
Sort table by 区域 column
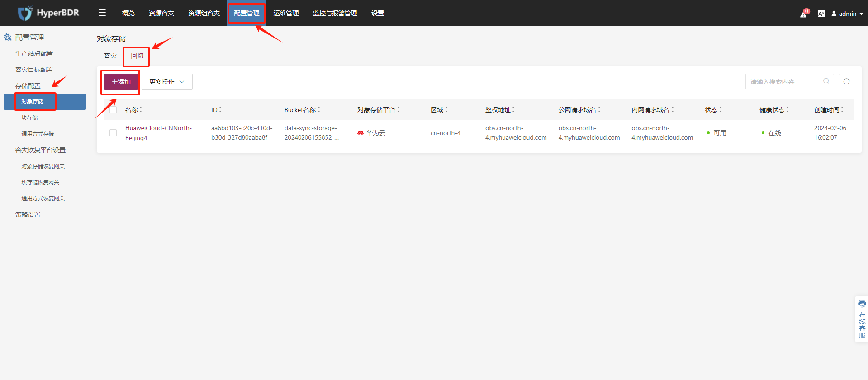tap(446, 110)
